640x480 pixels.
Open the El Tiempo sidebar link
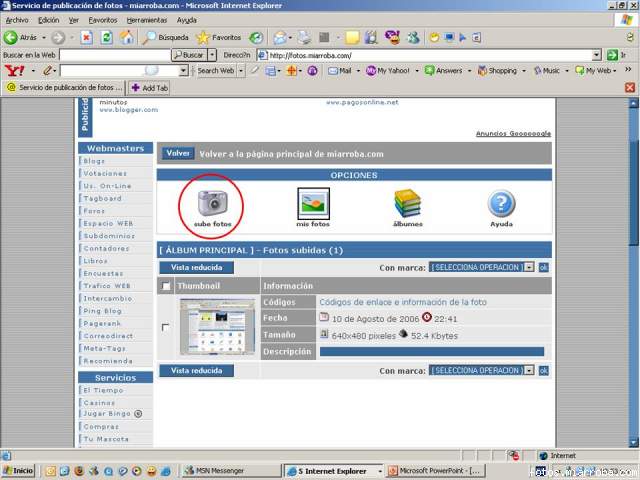pos(103,390)
